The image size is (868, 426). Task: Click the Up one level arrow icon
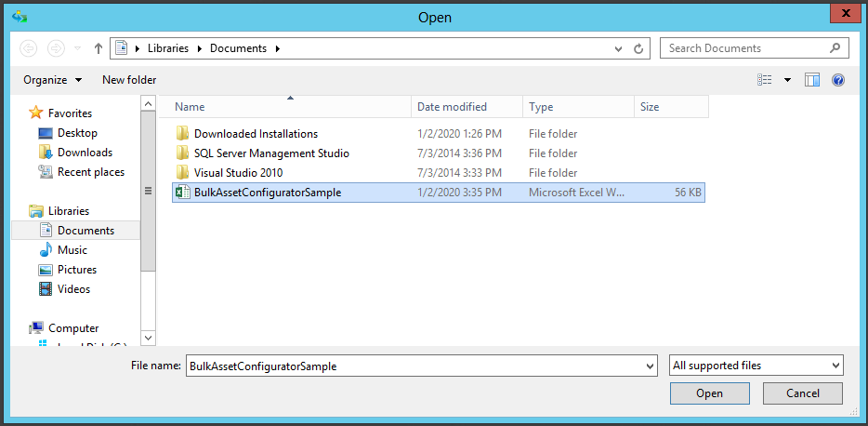click(x=99, y=48)
